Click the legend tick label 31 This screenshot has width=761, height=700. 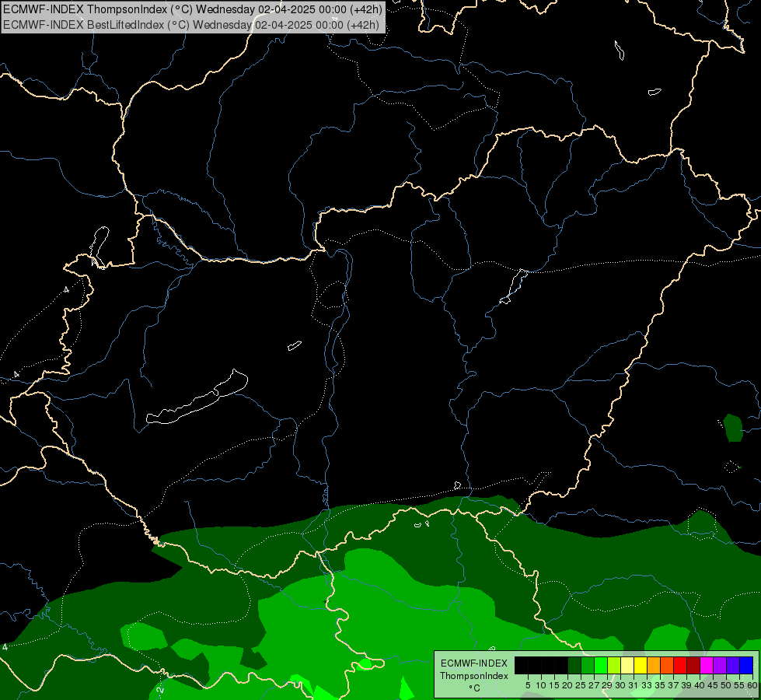point(634,685)
